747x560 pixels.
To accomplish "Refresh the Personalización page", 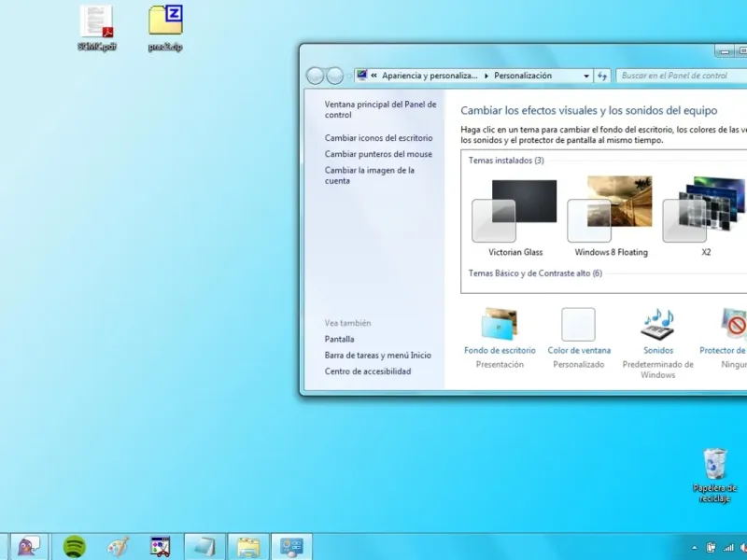I will (x=602, y=76).
